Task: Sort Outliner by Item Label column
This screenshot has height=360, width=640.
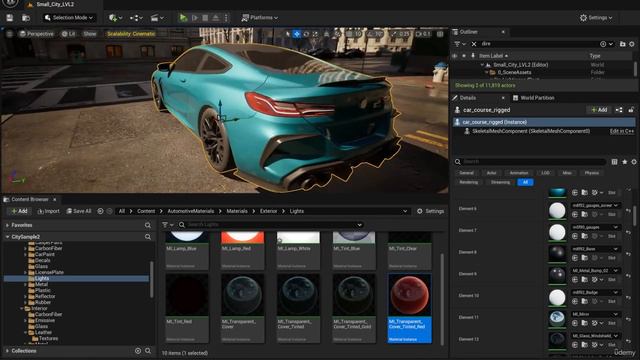Action: point(493,56)
